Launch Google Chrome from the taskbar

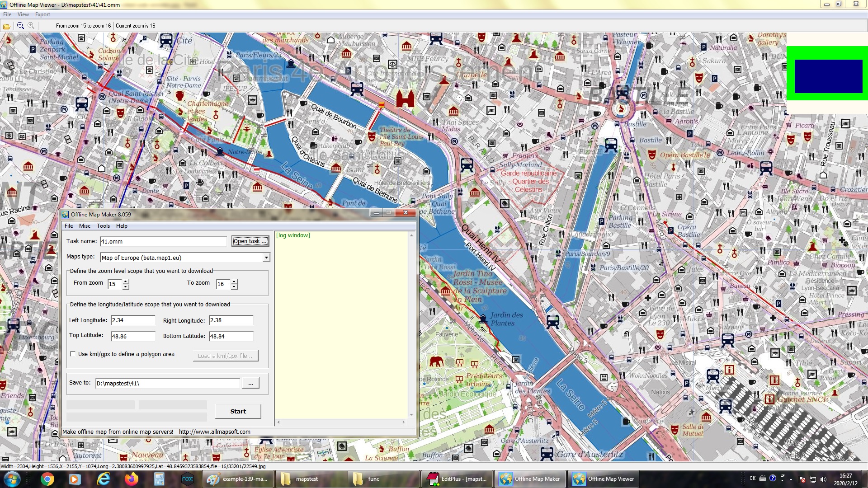[47, 479]
